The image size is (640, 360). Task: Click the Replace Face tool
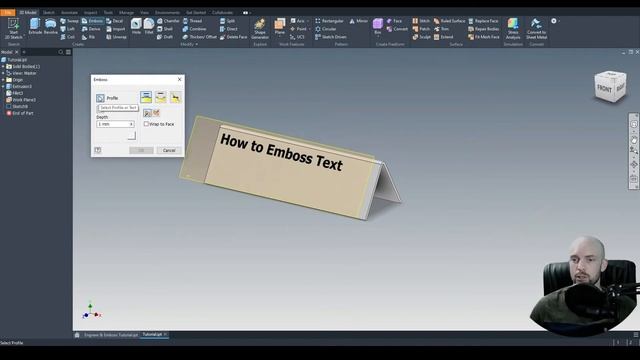coord(483,21)
